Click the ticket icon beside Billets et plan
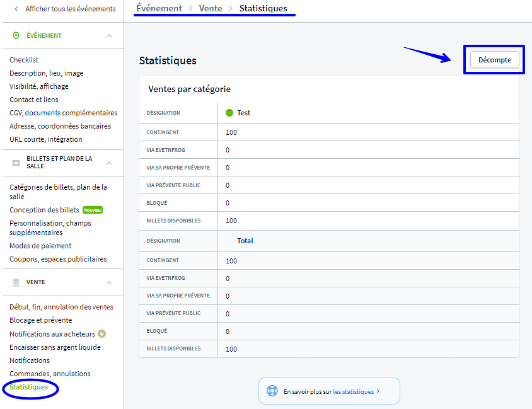 click(x=16, y=163)
